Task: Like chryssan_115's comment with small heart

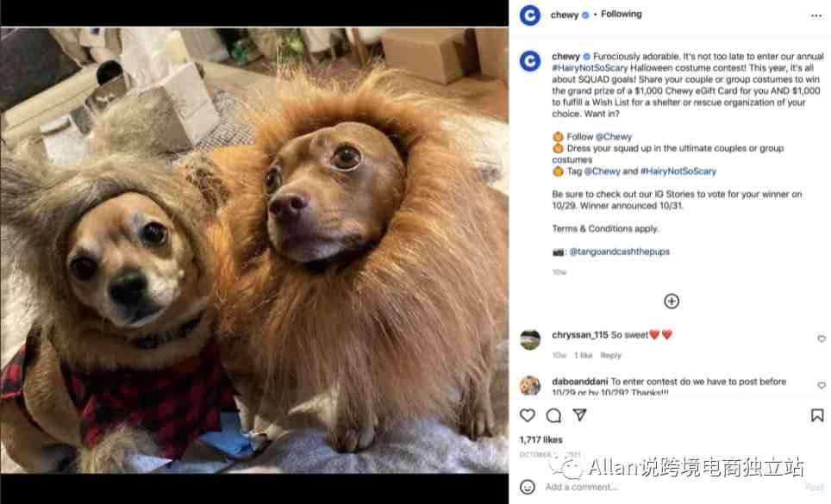Action: coord(822,339)
